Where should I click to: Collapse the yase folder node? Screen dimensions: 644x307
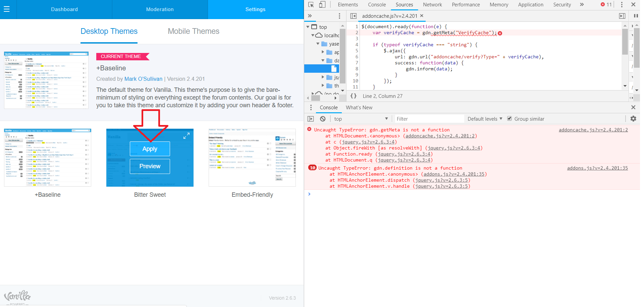318,44
